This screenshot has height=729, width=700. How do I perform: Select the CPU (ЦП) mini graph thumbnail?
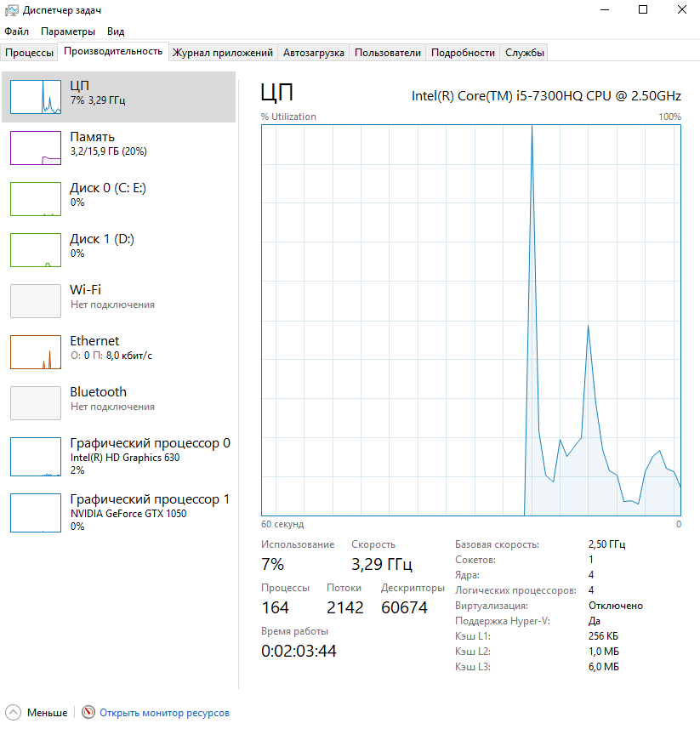[x=36, y=97]
